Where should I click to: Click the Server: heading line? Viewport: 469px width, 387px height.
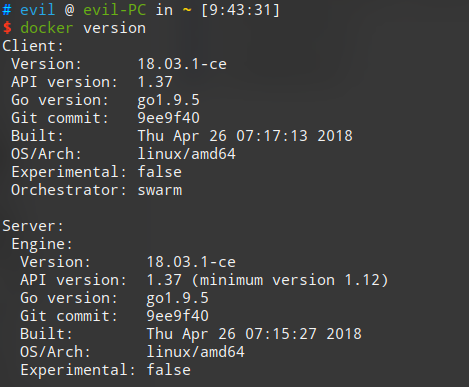click(x=33, y=226)
